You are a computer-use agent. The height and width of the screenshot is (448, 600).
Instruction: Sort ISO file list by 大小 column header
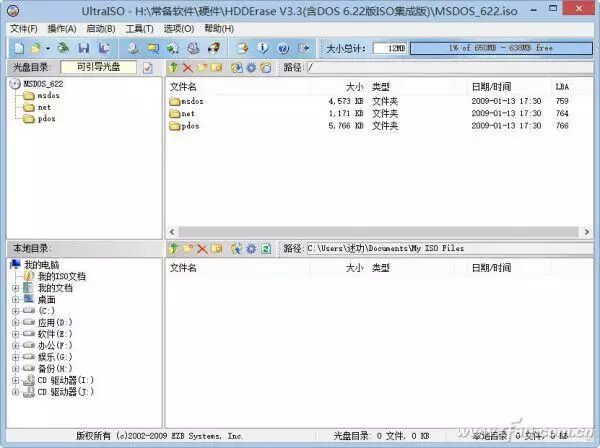pos(354,87)
